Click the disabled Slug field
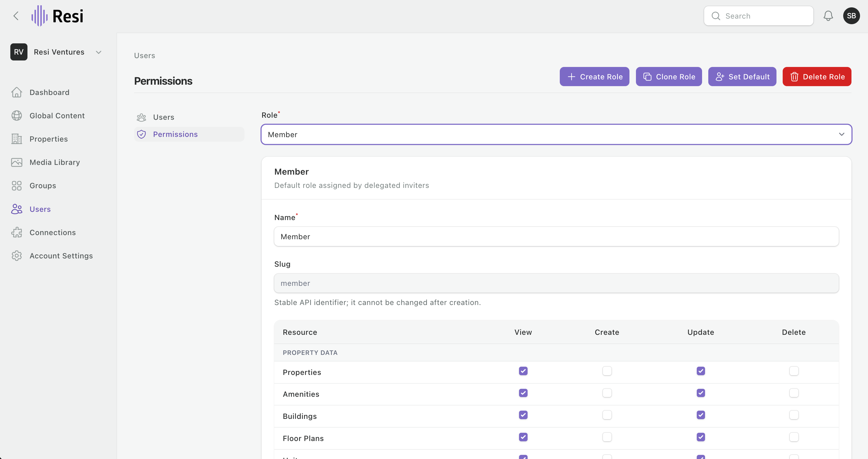The width and height of the screenshot is (868, 459). (x=556, y=283)
